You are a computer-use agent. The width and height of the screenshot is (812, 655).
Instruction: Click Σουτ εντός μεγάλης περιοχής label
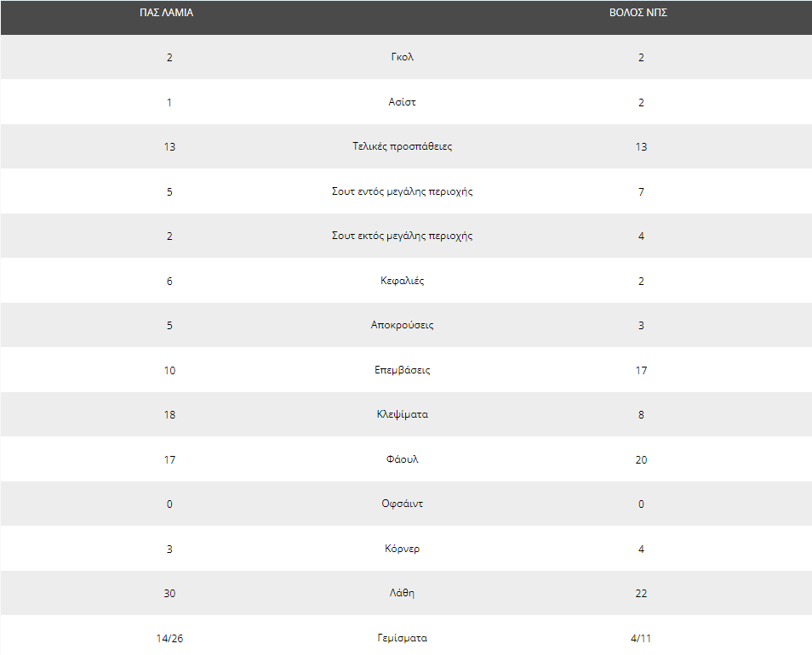pos(403,191)
